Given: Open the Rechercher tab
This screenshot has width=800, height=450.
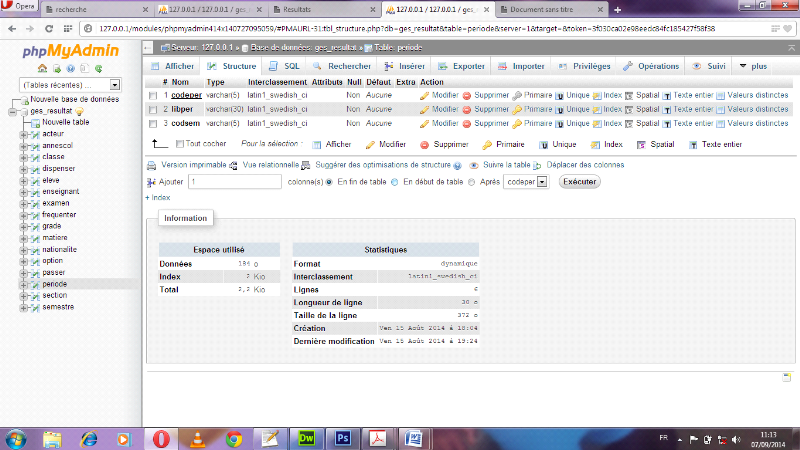Looking at the screenshot, I should 342,66.
